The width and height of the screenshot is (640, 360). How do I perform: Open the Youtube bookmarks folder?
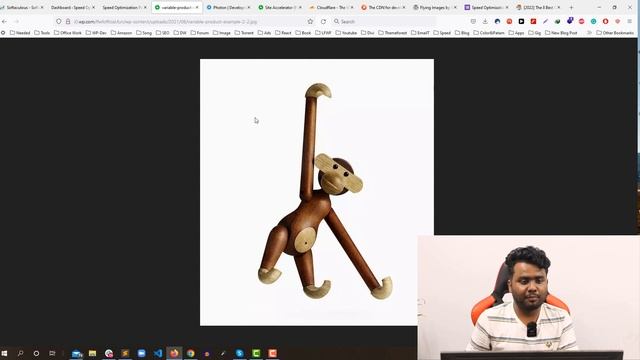click(346, 33)
